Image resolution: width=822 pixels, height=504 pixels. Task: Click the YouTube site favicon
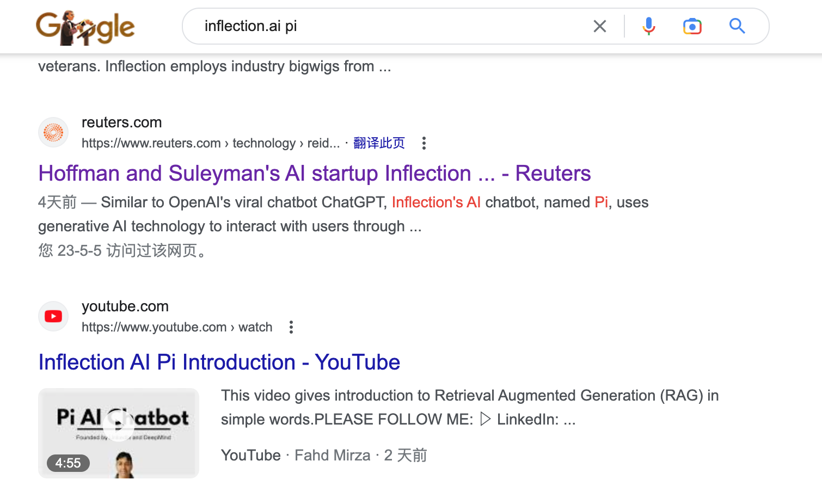53,316
